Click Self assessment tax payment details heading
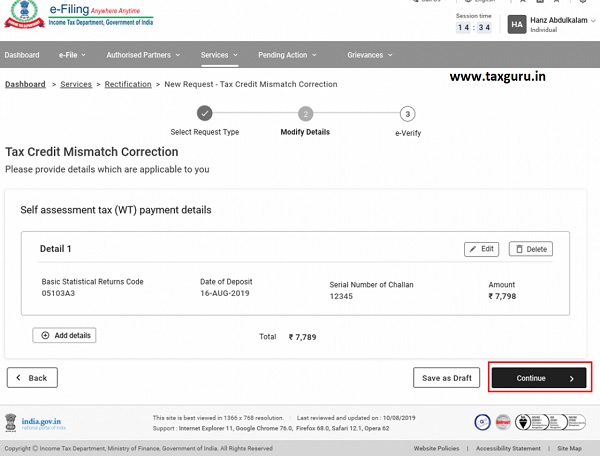This screenshot has width=600, height=456. tap(116, 210)
